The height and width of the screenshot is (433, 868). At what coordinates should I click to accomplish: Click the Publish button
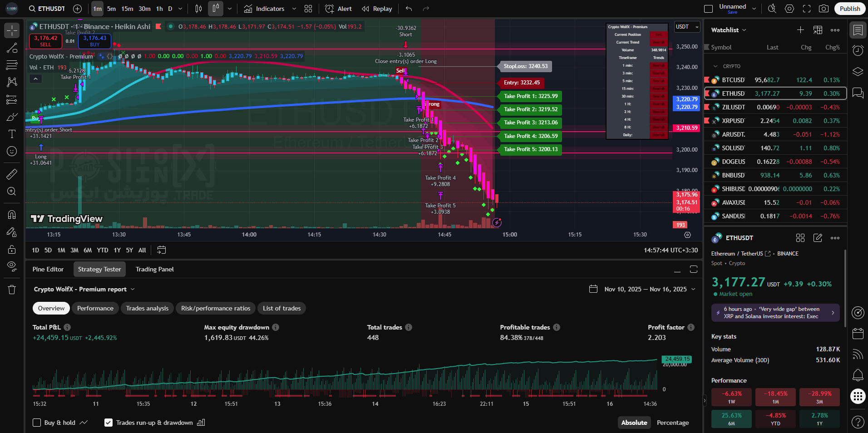point(849,9)
